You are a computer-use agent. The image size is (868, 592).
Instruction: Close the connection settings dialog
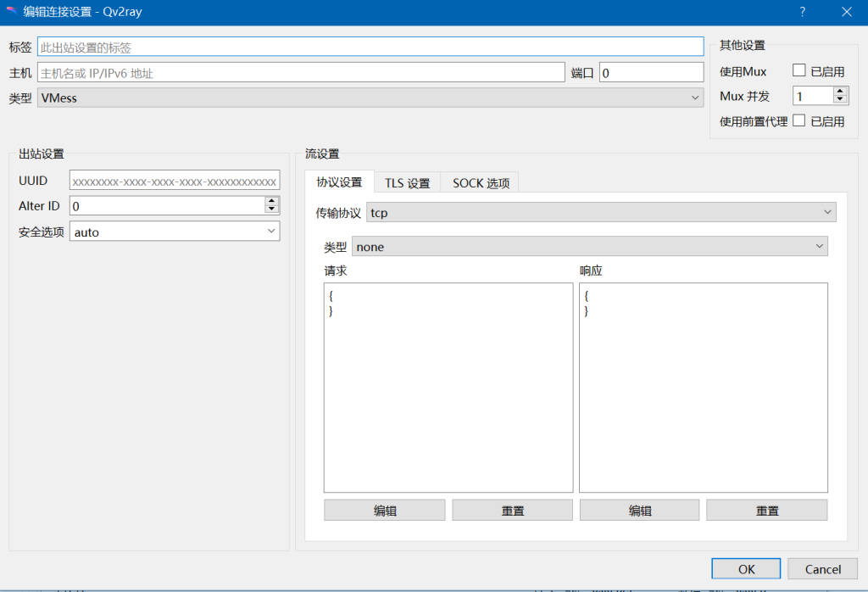click(x=847, y=12)
